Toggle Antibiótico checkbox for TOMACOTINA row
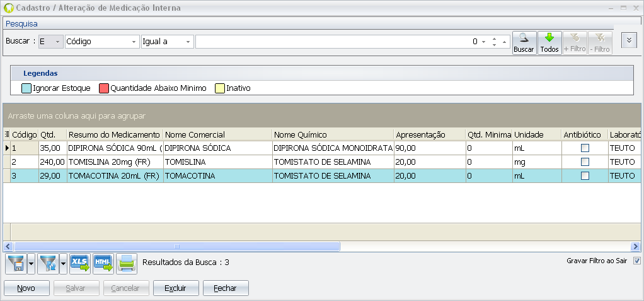Image resolution: width=644 pixels, height=301 pixels. pos(585,176)
